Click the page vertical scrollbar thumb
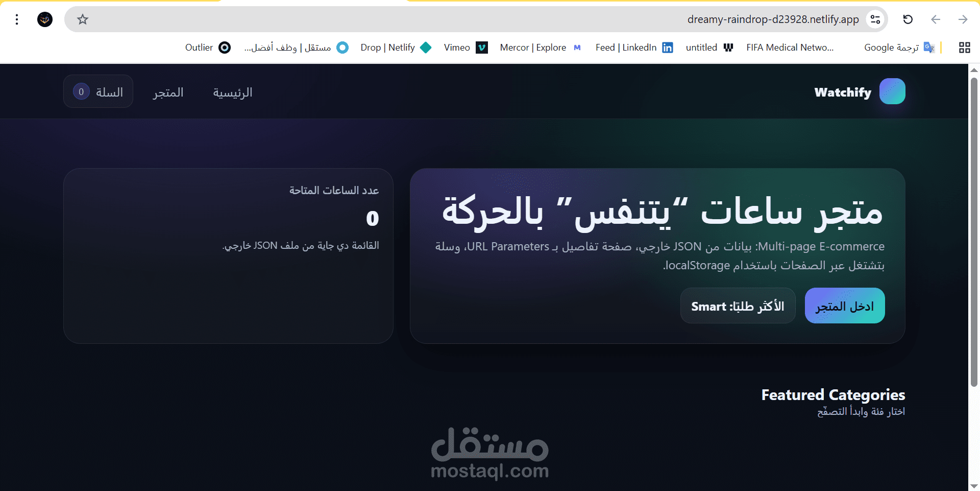Image resolution: width=980 pixels, height=491 pixels. pyautogui.click(x=974, y=232)
